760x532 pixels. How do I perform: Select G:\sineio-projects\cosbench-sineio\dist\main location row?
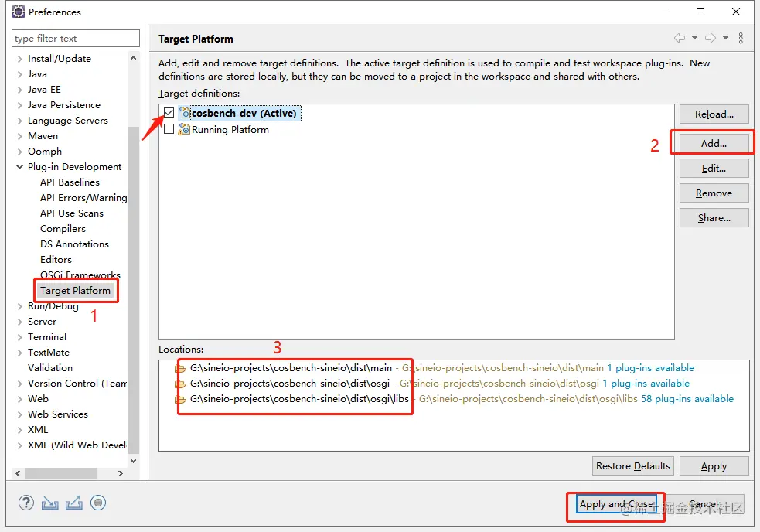[435, 368]
